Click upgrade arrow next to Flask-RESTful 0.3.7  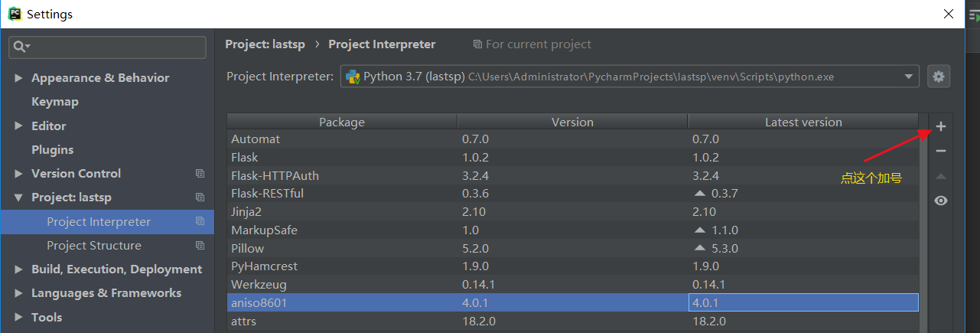coord(699,194)
